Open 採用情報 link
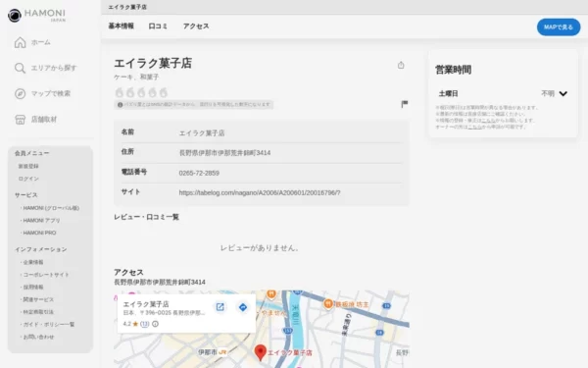 click(x=33, y=287)
